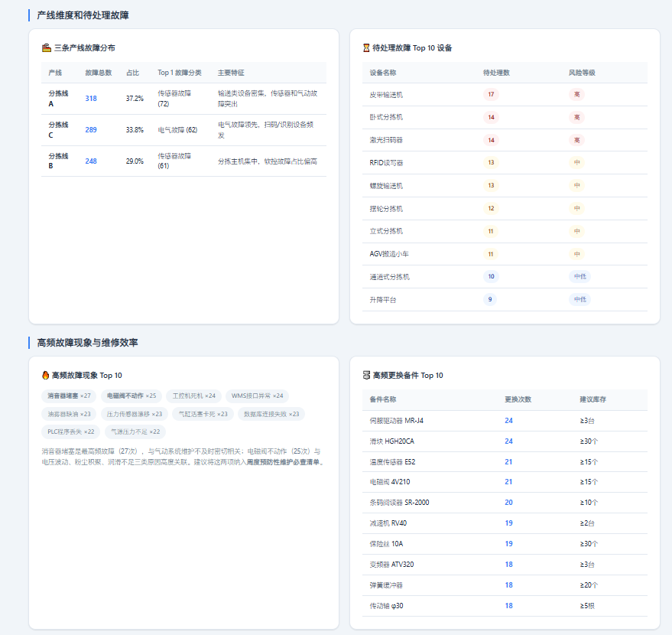Select the 压力传感器漂移 ×23 tag
Viewport: 672px width, 635px height.
click(135, 414)
